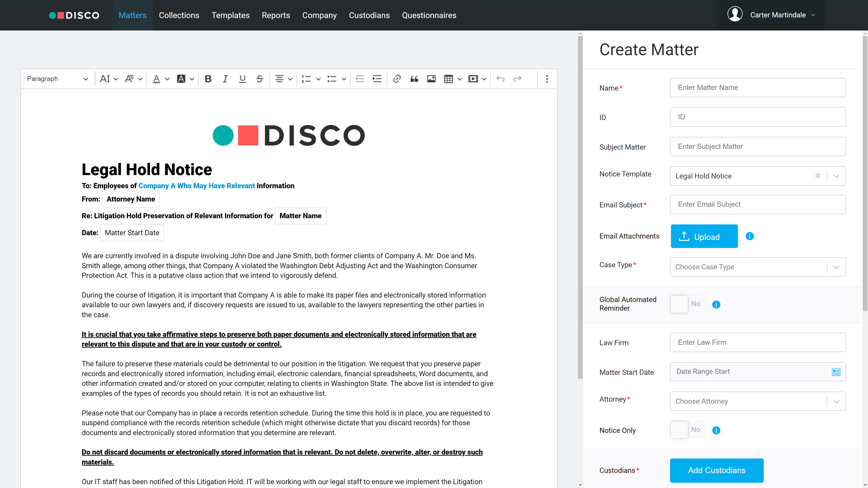Toggle bold formatting in editor toolbar
The image size is (868, 488).
208,79
